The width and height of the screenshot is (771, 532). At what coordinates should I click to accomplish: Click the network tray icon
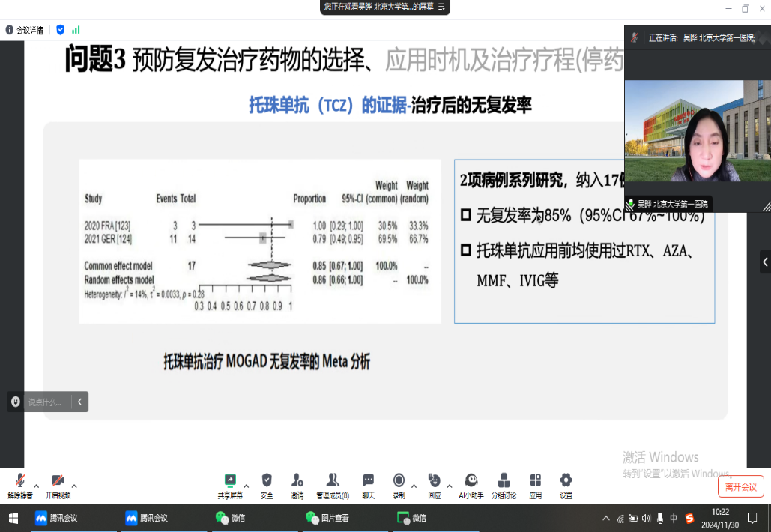click(x=620, y=519)
